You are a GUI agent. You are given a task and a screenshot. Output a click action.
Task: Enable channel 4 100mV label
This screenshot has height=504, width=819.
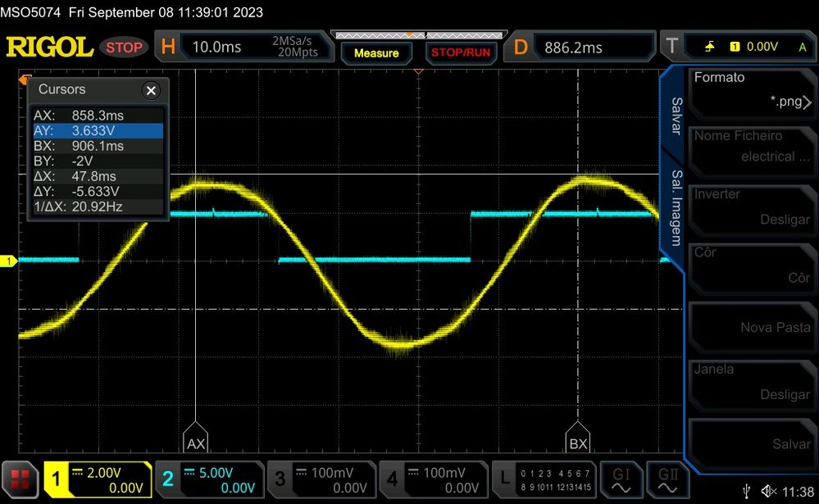pos(434,479)
